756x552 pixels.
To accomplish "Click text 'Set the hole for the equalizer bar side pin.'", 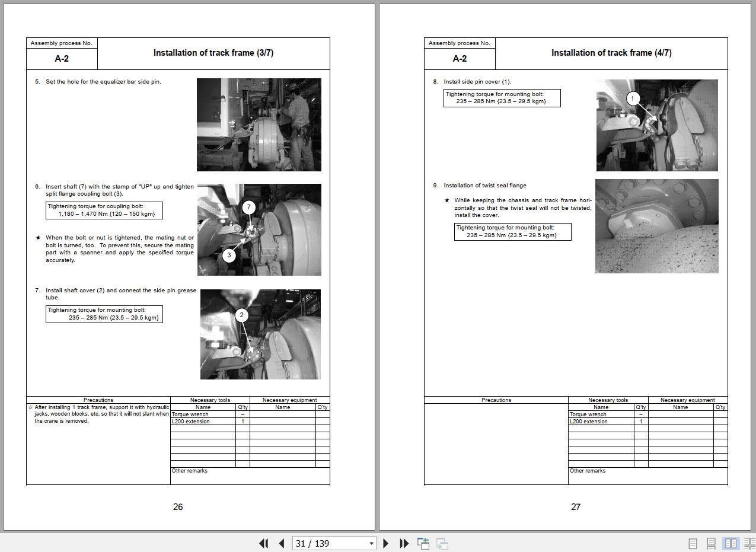I will pyautogui.click(x=103, y=82).
